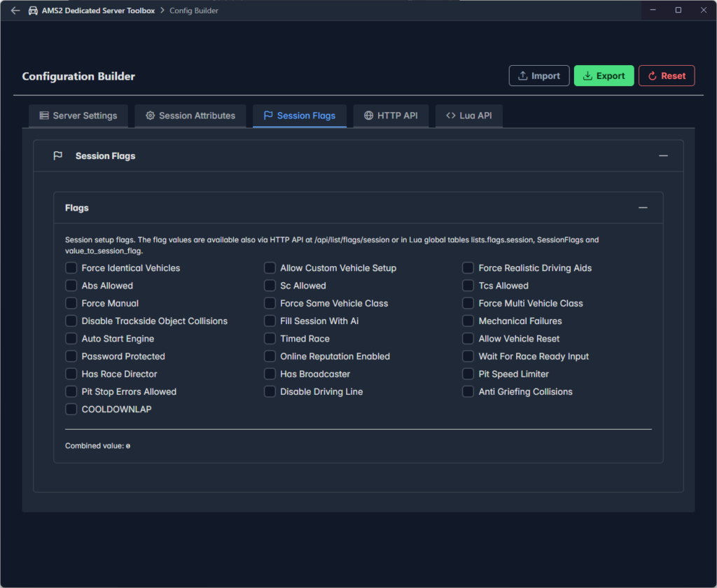
Task: Enable the COOLDOWNLAP flag checkbox
Action: pyautogui.click(x=71, y=409)
